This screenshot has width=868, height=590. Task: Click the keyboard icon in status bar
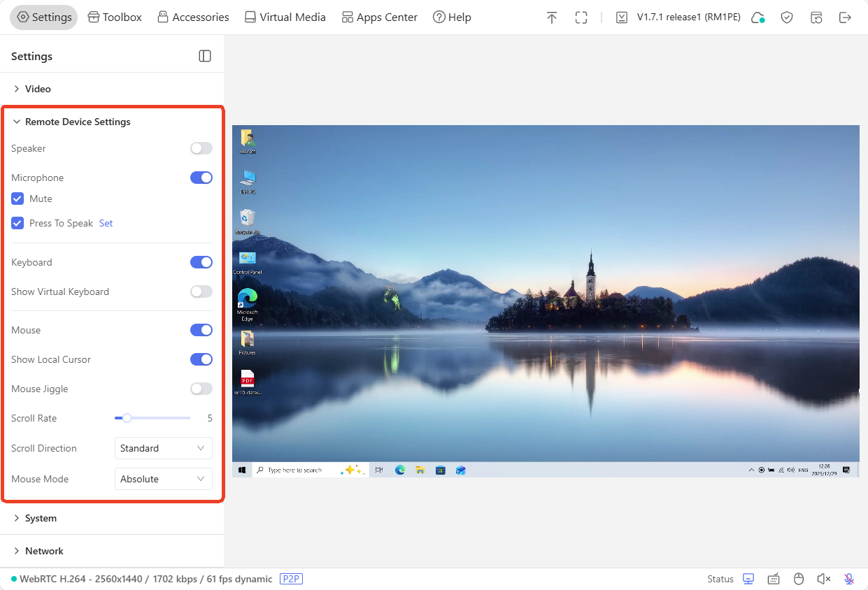point(774,579)
